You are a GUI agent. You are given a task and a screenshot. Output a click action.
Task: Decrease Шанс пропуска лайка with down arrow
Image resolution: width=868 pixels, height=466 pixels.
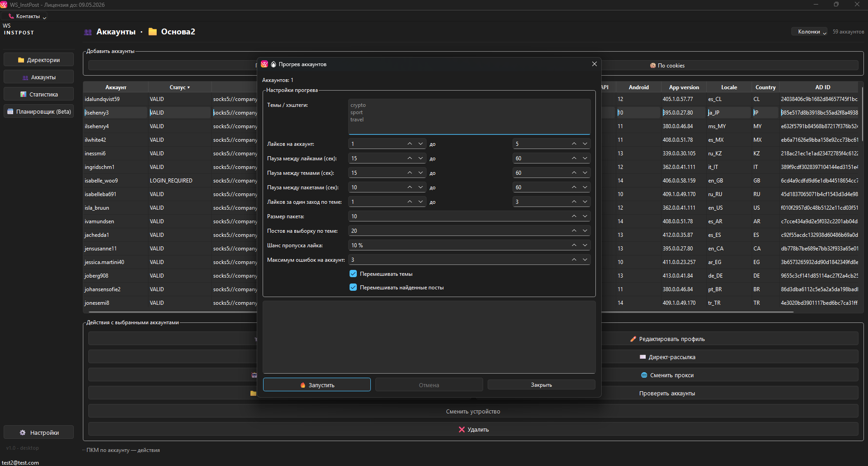point(585,245)
